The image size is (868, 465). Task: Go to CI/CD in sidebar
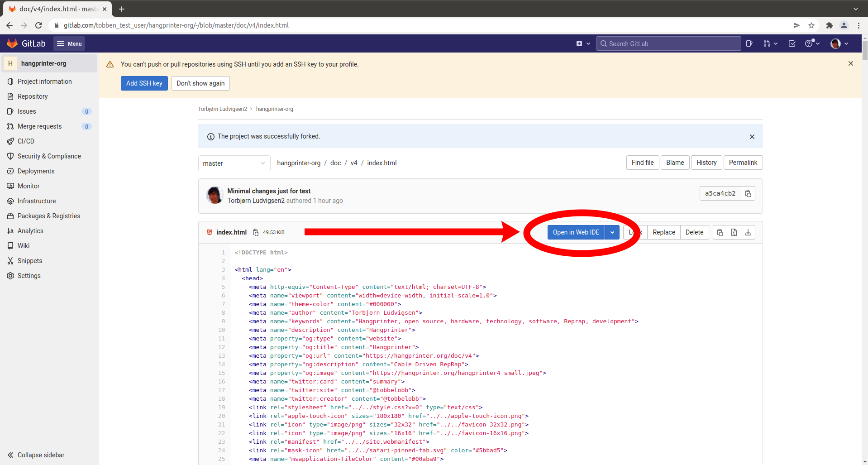[x=26, y=141]
